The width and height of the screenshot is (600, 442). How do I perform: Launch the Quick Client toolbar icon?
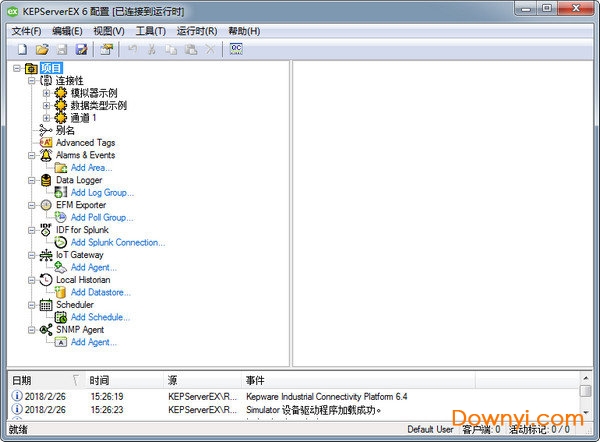click(236, 49)
